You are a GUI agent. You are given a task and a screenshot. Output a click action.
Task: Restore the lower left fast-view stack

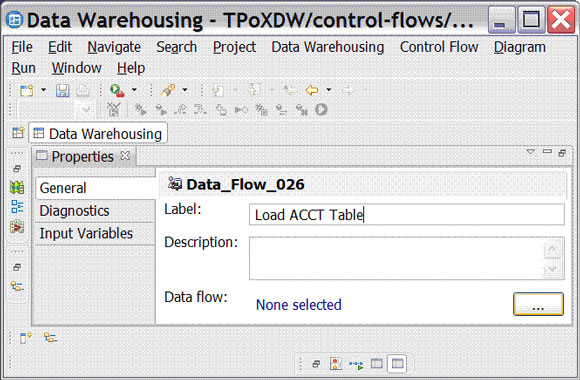[x=17, y=267]
